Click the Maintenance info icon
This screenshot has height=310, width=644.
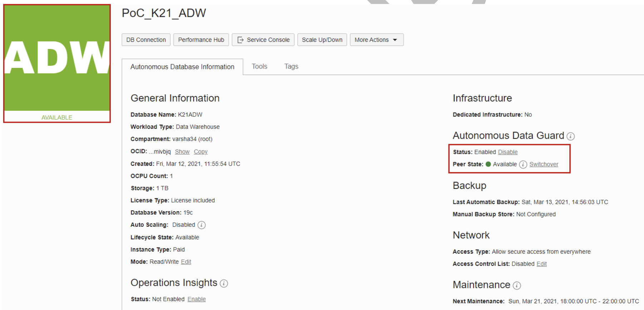(x=517, y=285)
